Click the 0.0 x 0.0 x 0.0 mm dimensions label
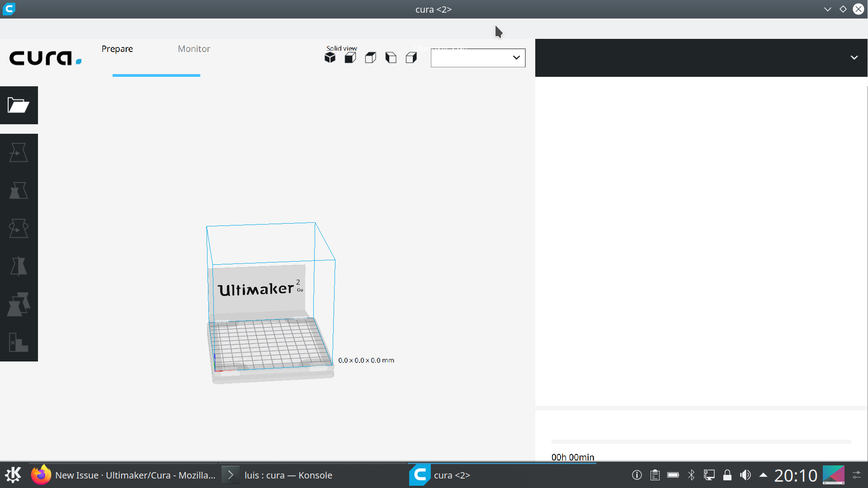Viewport: 868px width, 488px height. [366, 360]
